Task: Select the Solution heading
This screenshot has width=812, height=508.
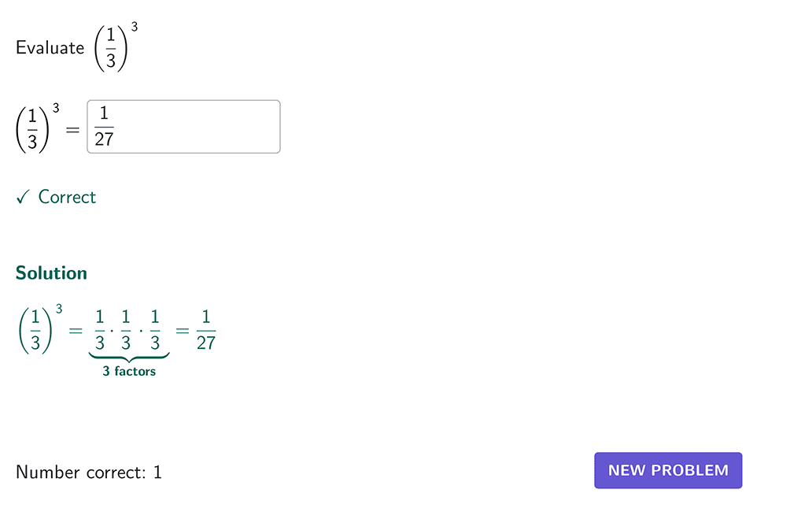Action: (x=51, y=273)
